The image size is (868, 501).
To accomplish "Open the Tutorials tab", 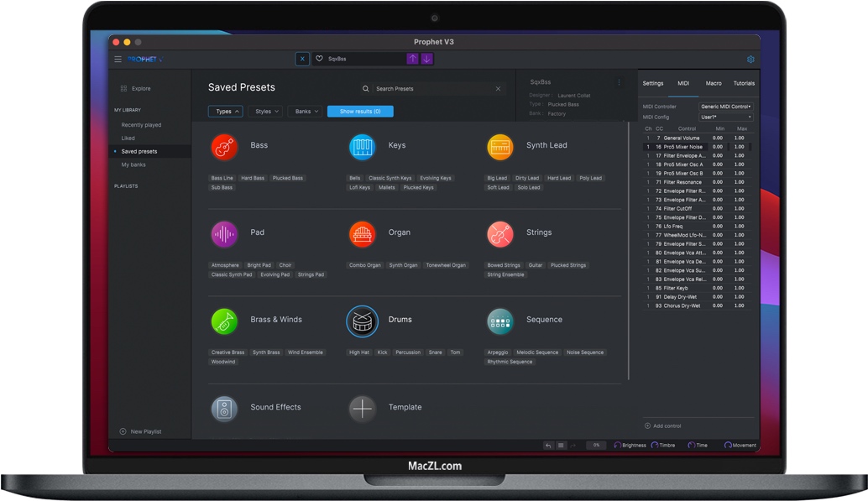I will point(744,84).
